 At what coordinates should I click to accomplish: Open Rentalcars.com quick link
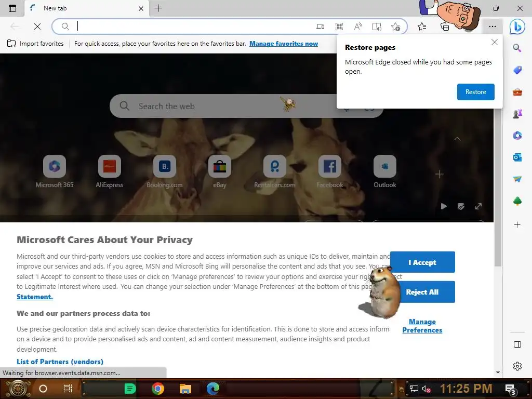[274, 171]
